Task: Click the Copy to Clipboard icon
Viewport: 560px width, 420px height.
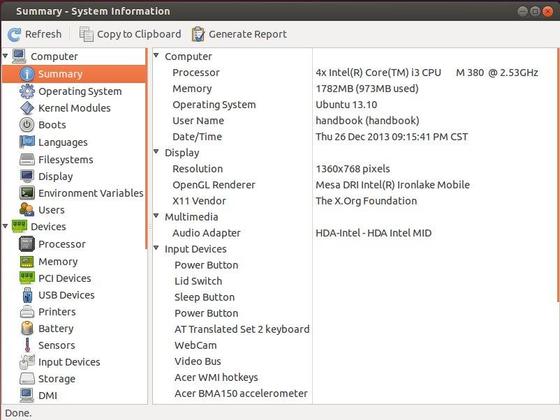Action: [x=86, y=34]
